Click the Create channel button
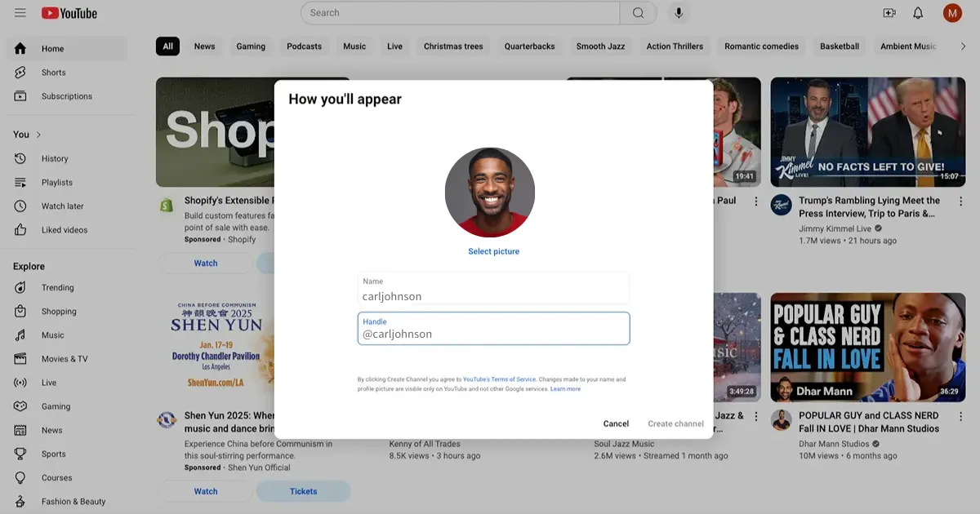Screen dimensions: 980x514 point(675,423)
